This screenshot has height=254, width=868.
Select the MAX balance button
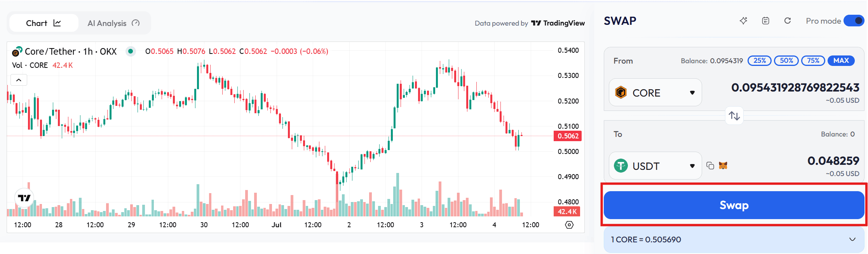(841, 60)
